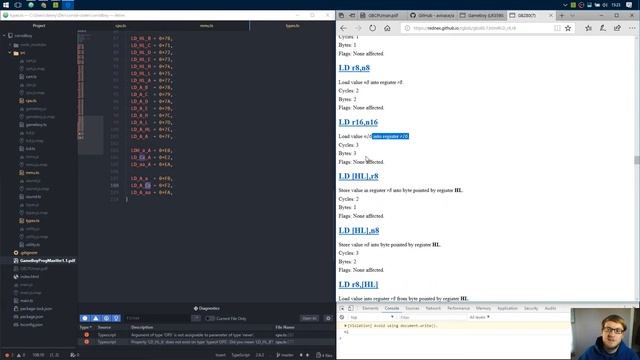Open the LD r8,n8 link
Screen dimensions: 640x360
354,68
